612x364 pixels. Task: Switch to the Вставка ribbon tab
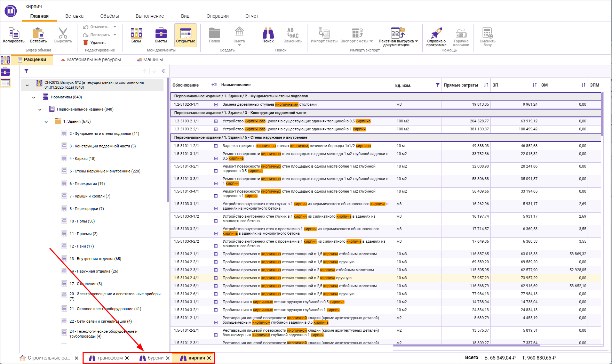coord(74,16)
